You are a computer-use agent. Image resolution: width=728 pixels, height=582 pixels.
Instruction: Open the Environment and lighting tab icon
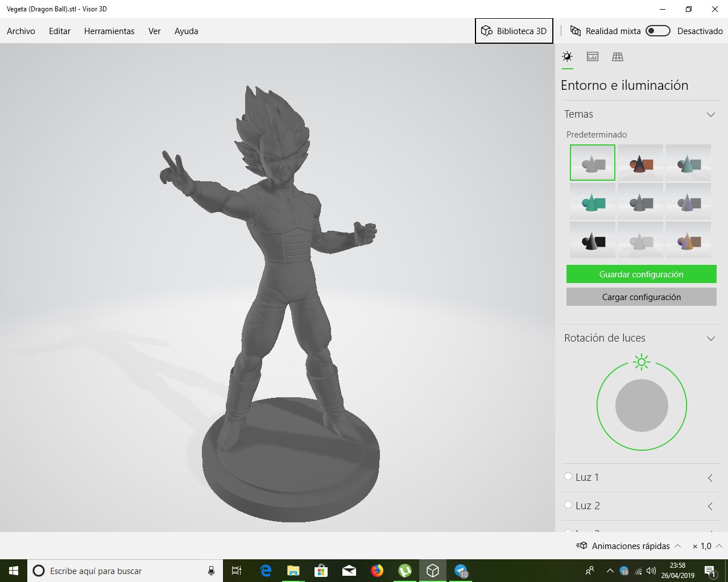567,56
